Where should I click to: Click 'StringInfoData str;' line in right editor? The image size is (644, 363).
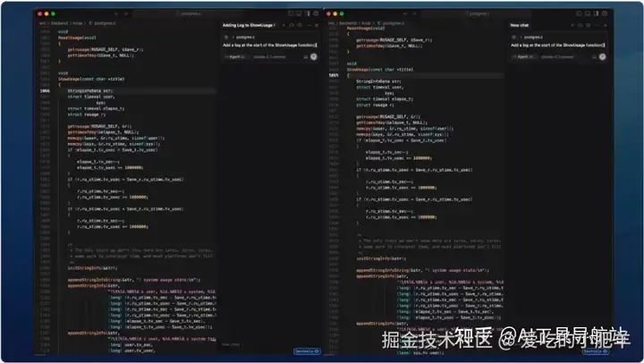pyautogui.click(x=378, y=81)
